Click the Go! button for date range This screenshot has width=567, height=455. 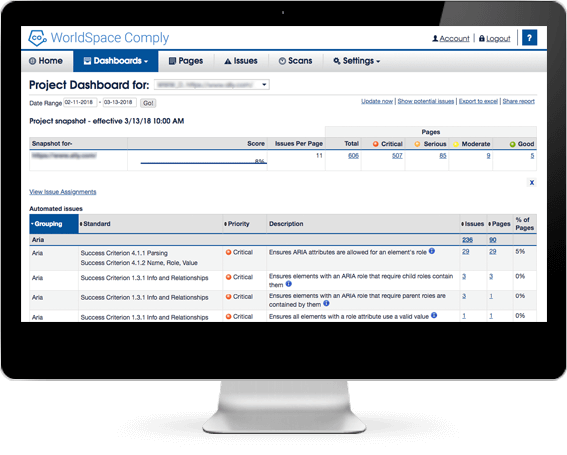coord(148,103)
